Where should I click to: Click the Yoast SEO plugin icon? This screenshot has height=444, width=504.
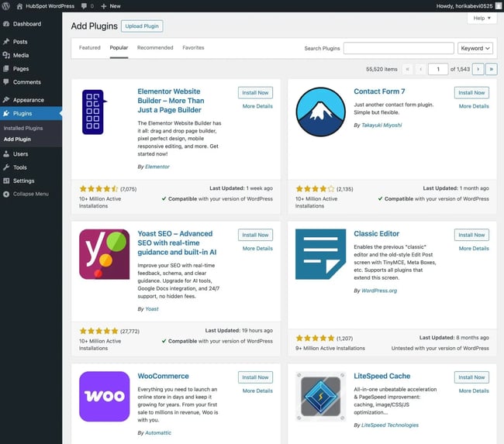click(104, 254)
